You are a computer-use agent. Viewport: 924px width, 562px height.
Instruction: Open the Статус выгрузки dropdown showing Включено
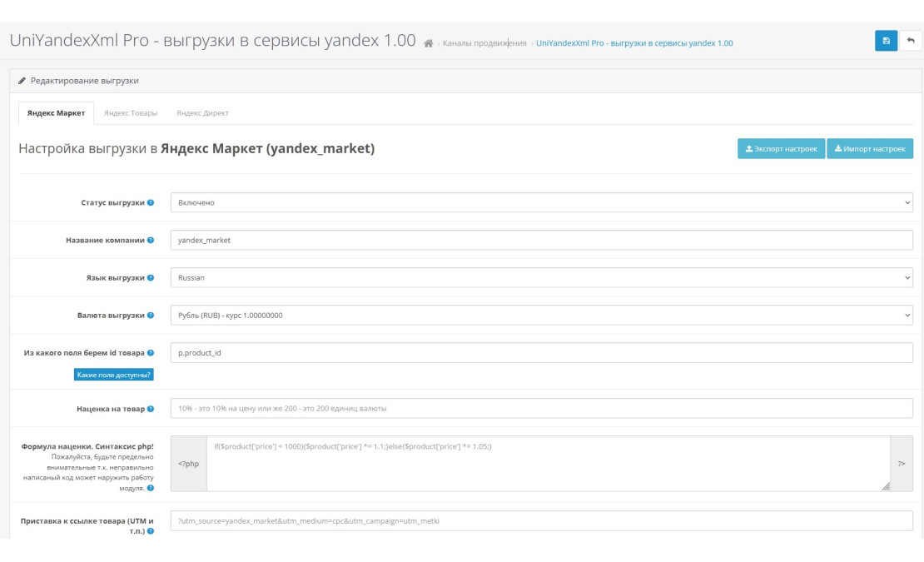point(542,202)
